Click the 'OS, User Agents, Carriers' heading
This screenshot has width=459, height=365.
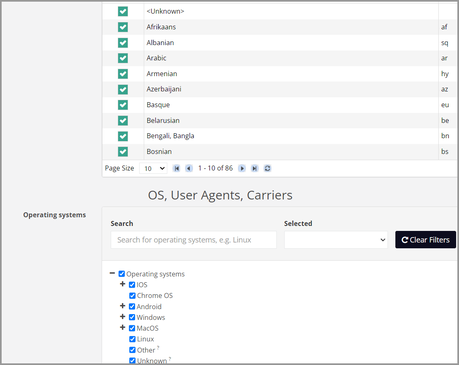tap(220, 195)
